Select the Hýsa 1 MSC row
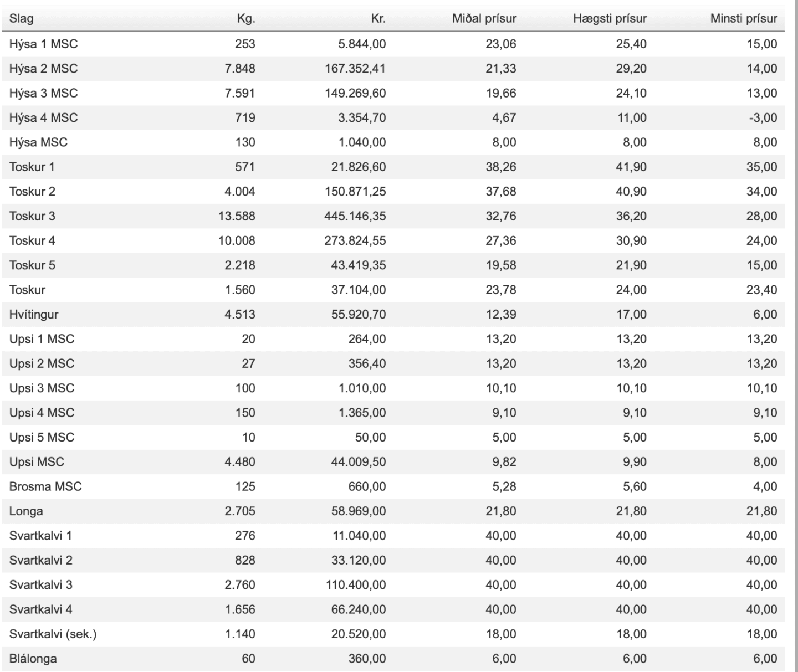This screenshot has width=798, height=672. pyautogui.click(x=393, y=44)
